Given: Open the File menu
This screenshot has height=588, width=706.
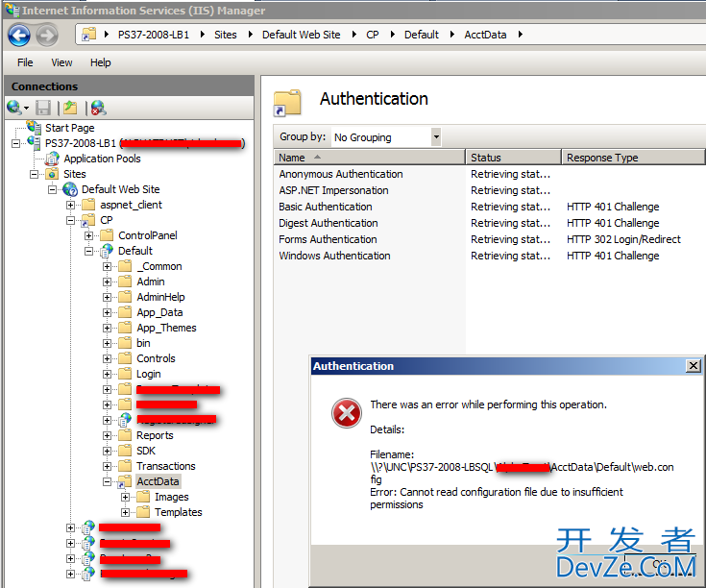Looking at the screenshot, I should [x=25, y=62].
